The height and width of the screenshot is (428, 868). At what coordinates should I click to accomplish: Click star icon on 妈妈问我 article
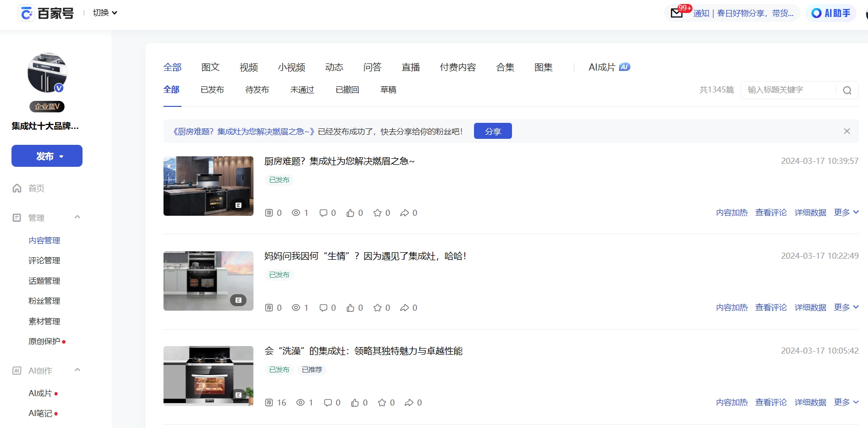pyautogui.click(x=377, y=308)
